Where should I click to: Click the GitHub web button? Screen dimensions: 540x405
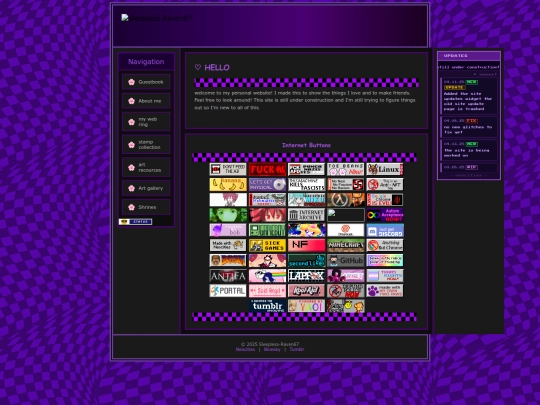click(345, 260)
